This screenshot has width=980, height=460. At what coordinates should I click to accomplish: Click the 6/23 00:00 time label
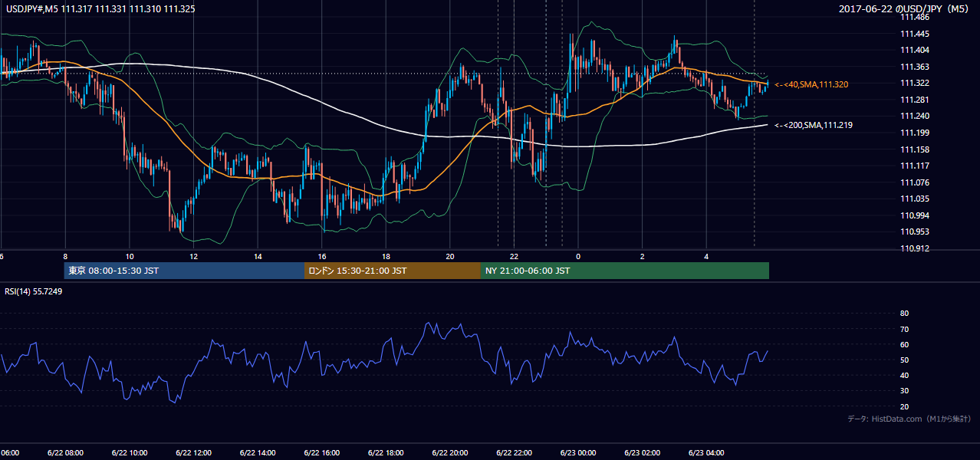tap(578, 453)
